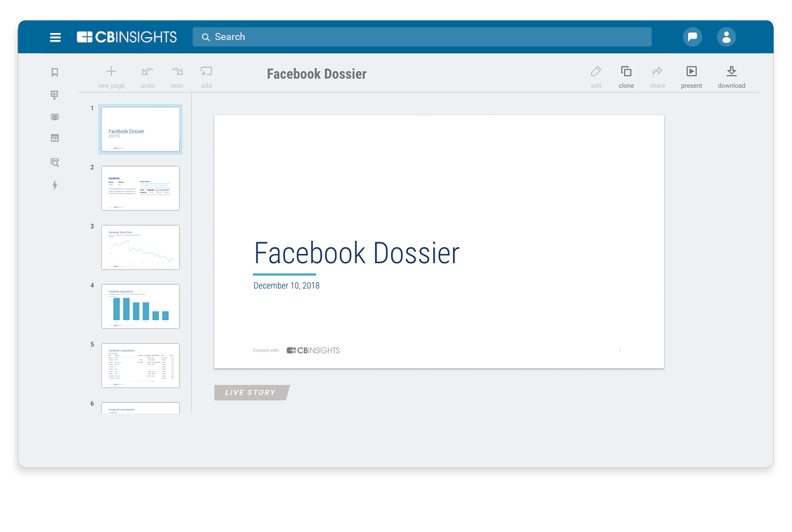Screen dimensions: 792x532
Task: Focus the Search field
Action: tap(422, 36)
